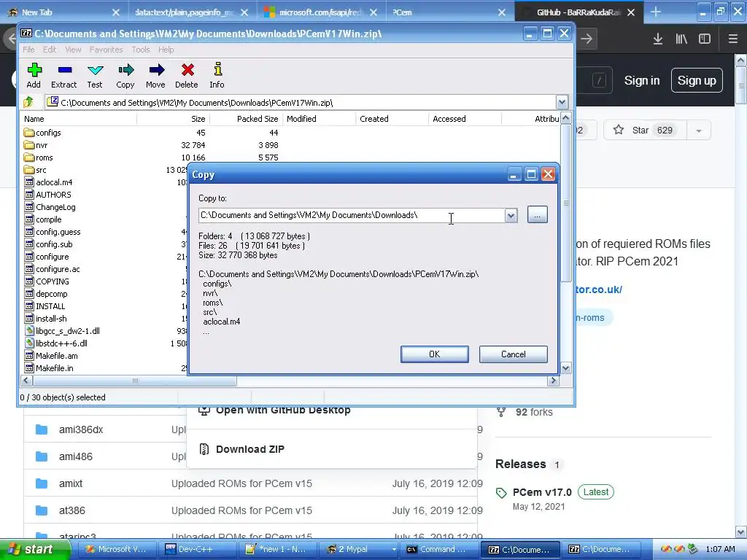Viewport: 747px width, 560px height.
Task: Click the up-one-level folder icon
Action: click(x=28, y=102)
